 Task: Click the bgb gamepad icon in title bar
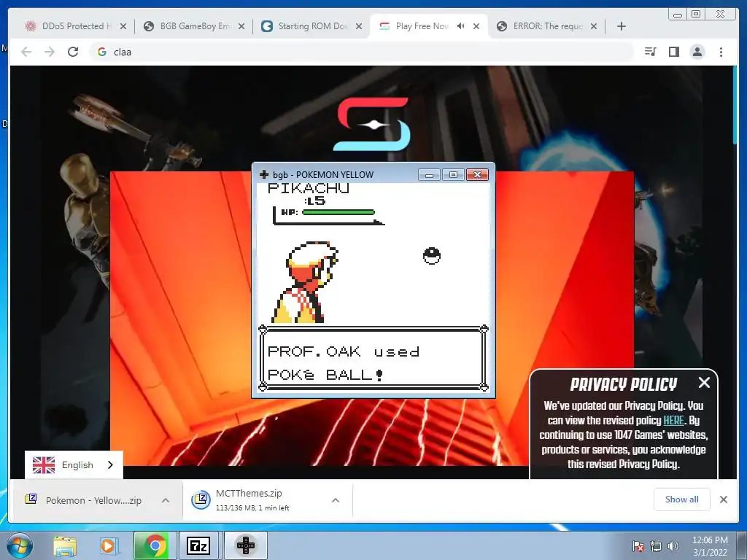pos(263,174)
